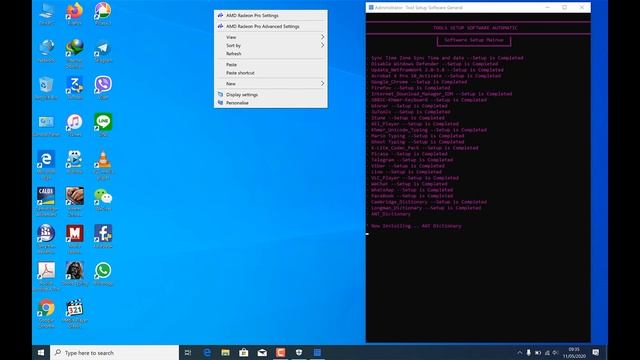
Task: Open Windows Security shield taskbar icon
Action: (299, 353)
